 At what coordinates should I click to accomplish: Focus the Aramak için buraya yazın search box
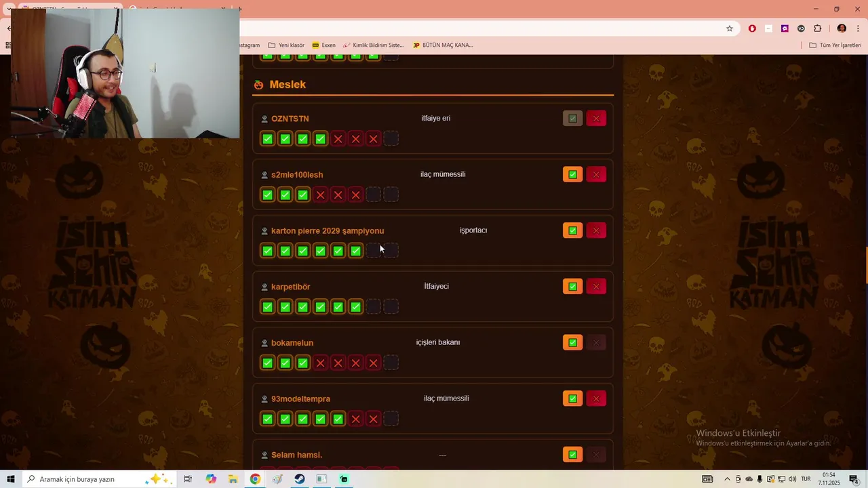(x=98, y=479)
